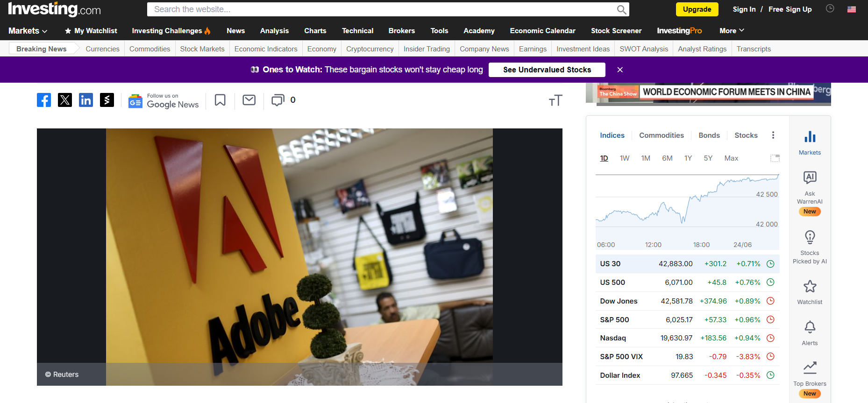Open the Cryptocurrency news category
This screenshot has height=403, width=868.
tap(370, 49)
